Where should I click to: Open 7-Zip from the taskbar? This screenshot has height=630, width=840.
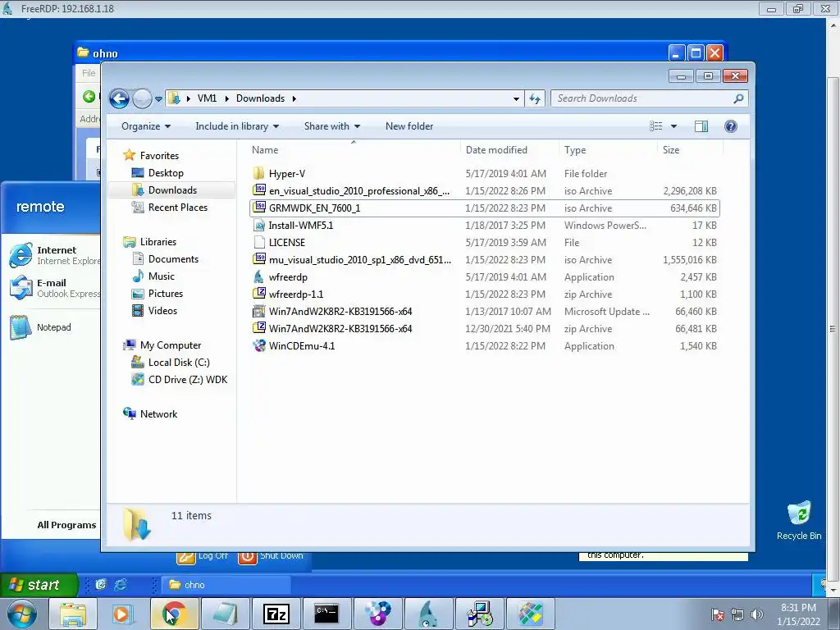pos(276,614)
